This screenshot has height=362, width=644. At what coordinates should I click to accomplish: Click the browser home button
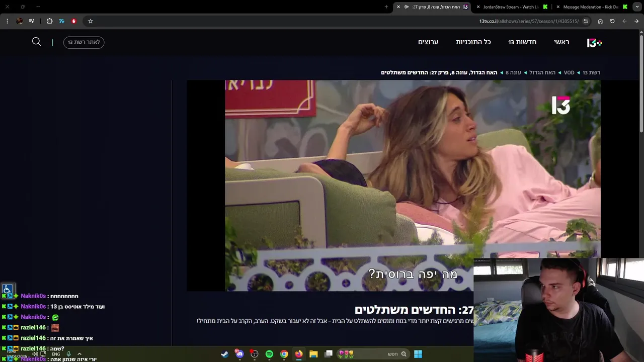coord(600,21)
